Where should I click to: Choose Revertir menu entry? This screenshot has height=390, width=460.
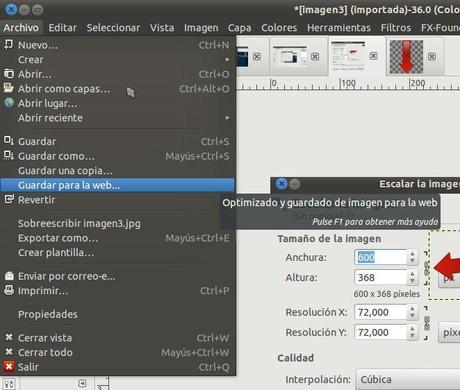(117, 200)
